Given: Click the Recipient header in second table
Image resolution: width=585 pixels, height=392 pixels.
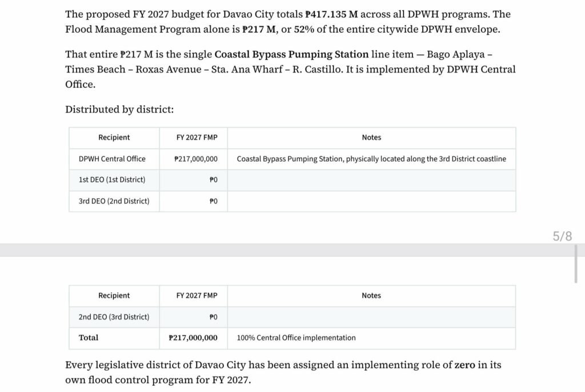Looking at the screenshot, I should [x=114, y=296].
